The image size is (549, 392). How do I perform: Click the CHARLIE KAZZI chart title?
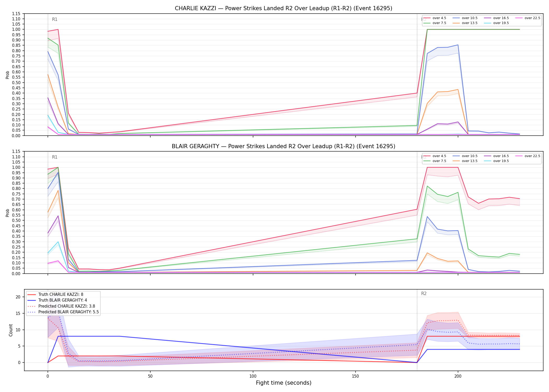[x=283, y=8]
